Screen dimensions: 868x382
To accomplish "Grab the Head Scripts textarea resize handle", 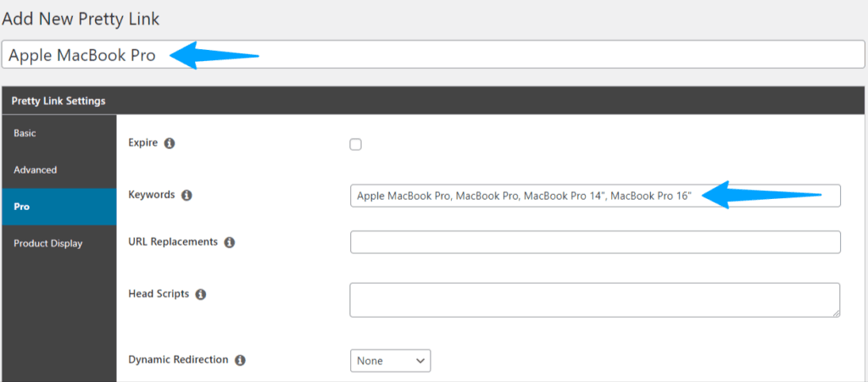I will click(836, 313).
